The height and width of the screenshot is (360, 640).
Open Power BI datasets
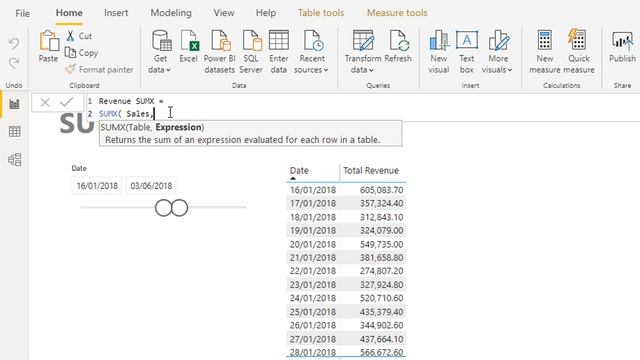click(220, 52)
